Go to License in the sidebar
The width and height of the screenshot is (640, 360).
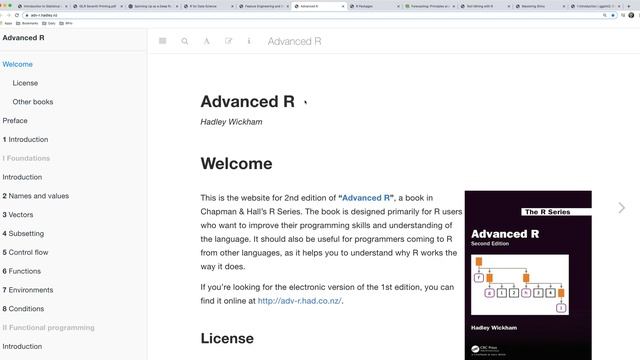click(25, 83)
